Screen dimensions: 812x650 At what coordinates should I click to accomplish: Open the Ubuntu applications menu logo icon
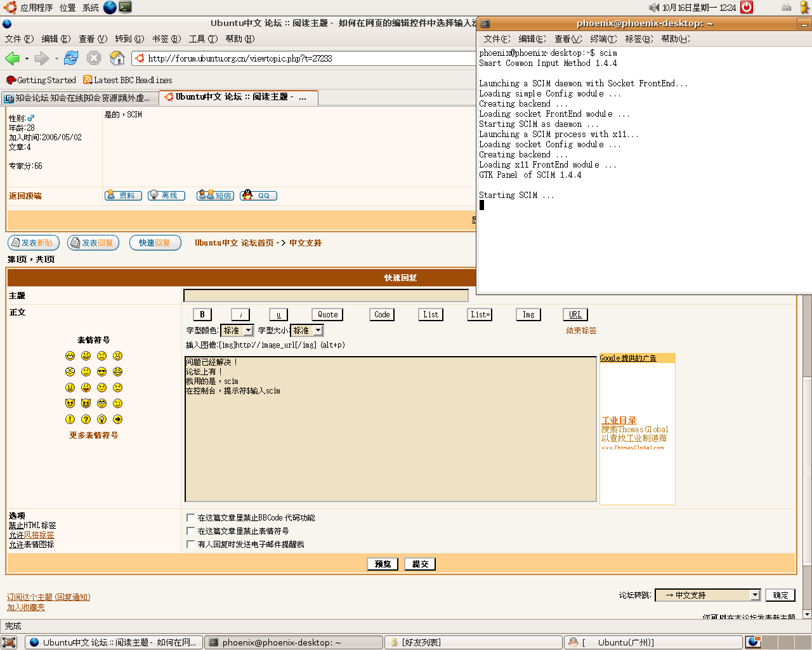point(10,8)
